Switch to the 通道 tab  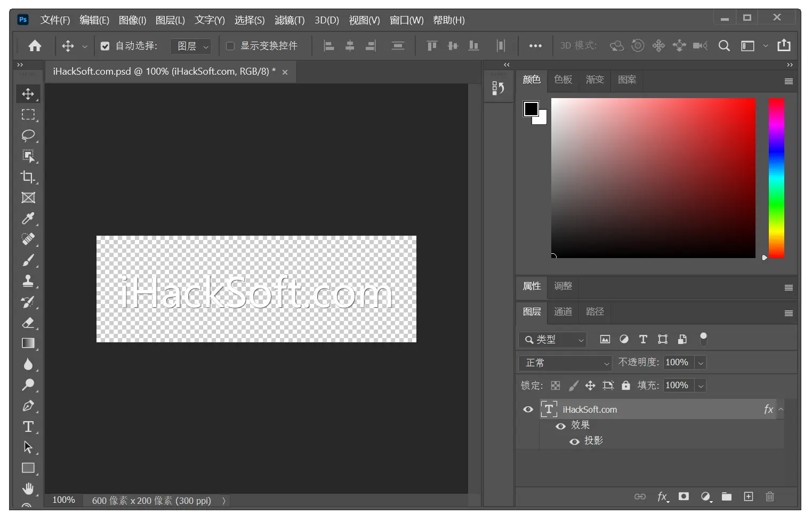(x=563, y=312)
